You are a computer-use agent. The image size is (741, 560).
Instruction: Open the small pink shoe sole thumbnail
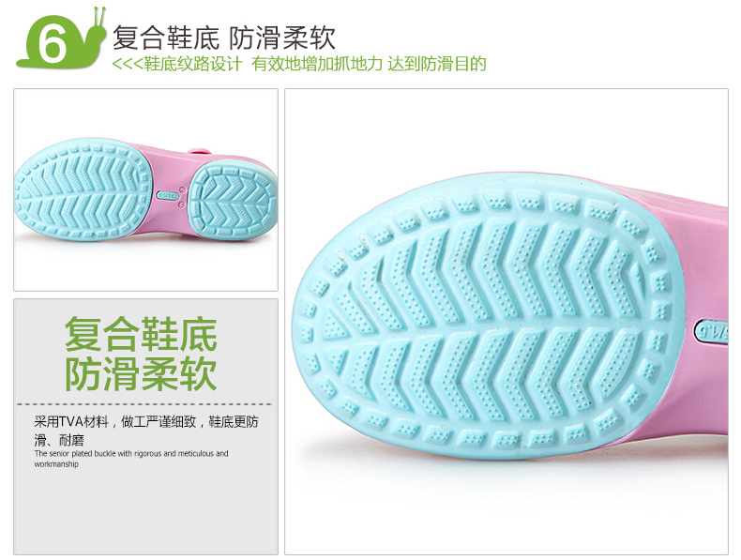coord(145,189)
